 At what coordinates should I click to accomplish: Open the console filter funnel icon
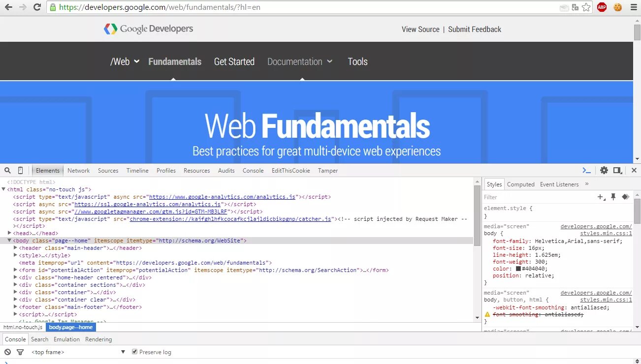point(20,352)
